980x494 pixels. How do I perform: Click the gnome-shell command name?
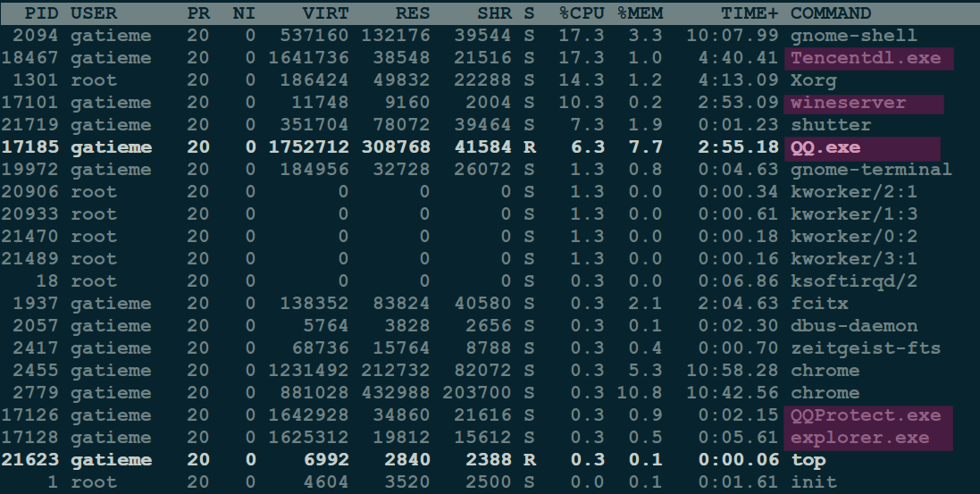(854, 36)
